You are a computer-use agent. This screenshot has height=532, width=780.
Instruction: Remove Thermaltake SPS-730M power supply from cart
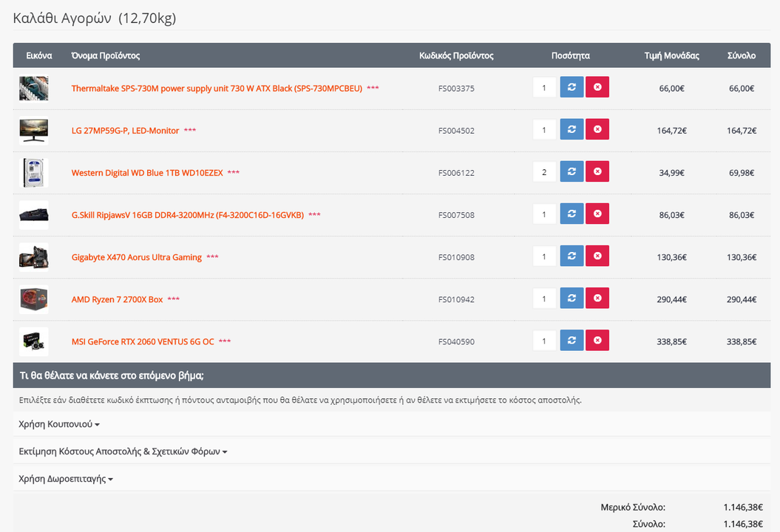tap(597, 87)
